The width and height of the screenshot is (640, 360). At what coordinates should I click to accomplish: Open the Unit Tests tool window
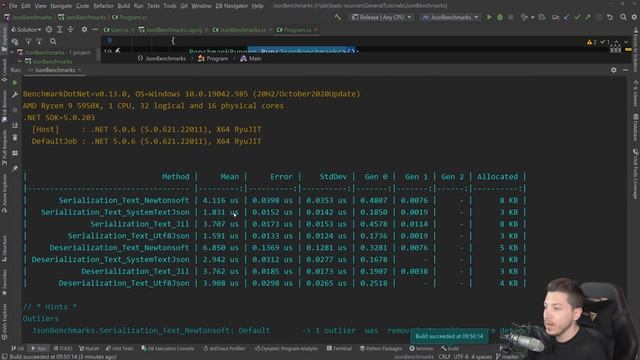click(x=120, y=349)
